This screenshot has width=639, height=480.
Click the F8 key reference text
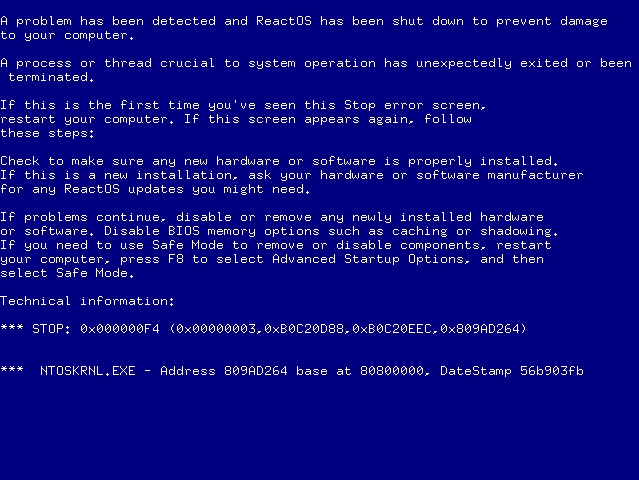pos(176,259)
